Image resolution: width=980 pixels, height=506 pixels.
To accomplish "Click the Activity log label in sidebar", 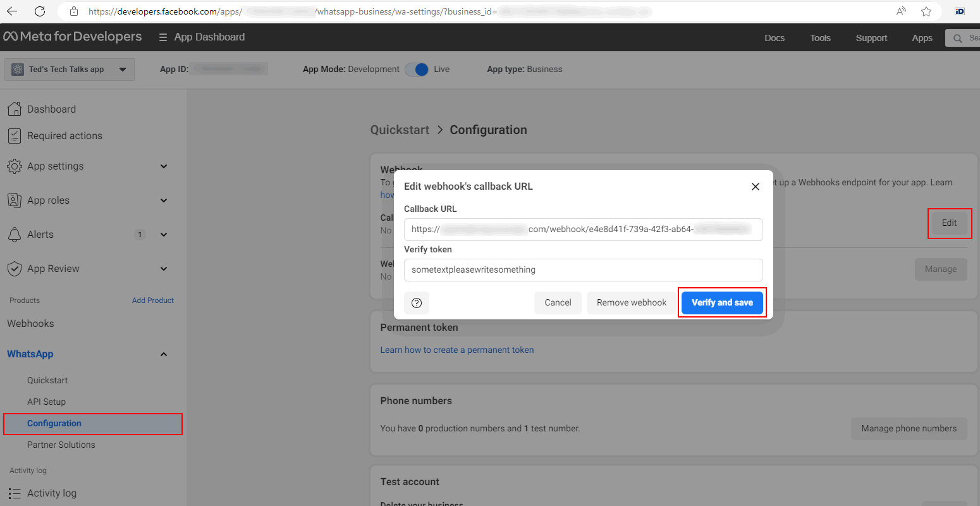I will click(52, 493).
